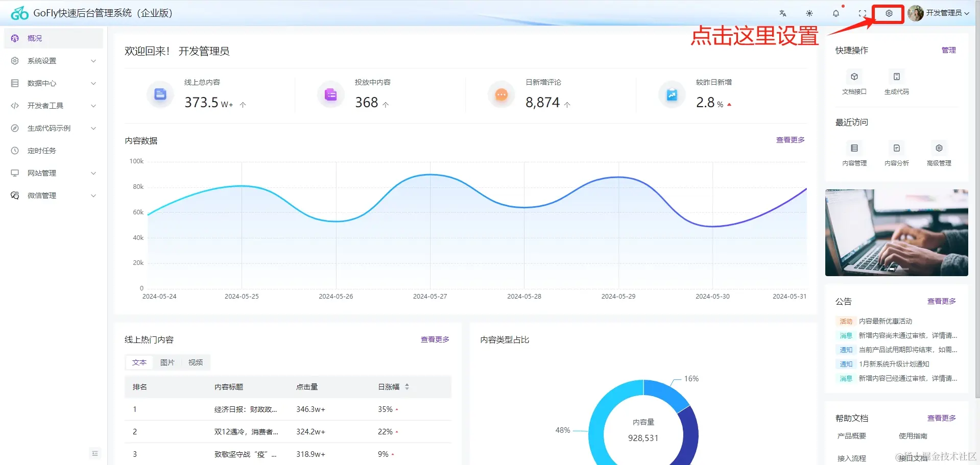Open the 生成代码 quick action icon

897,77
